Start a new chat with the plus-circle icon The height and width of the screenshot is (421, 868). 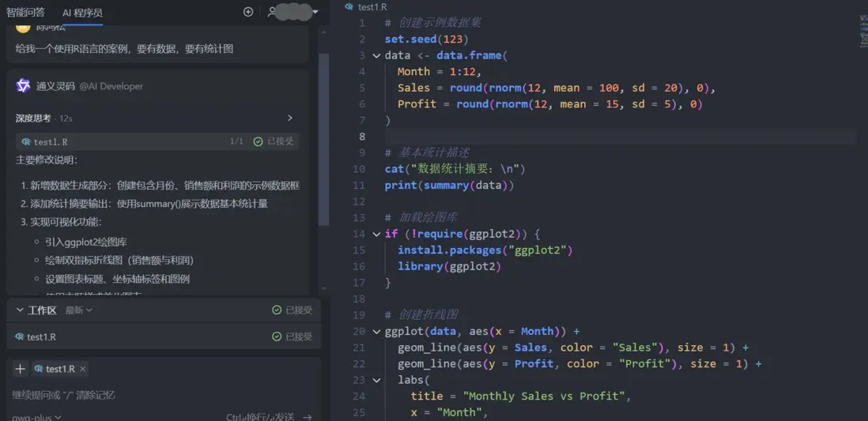(248, 12)
